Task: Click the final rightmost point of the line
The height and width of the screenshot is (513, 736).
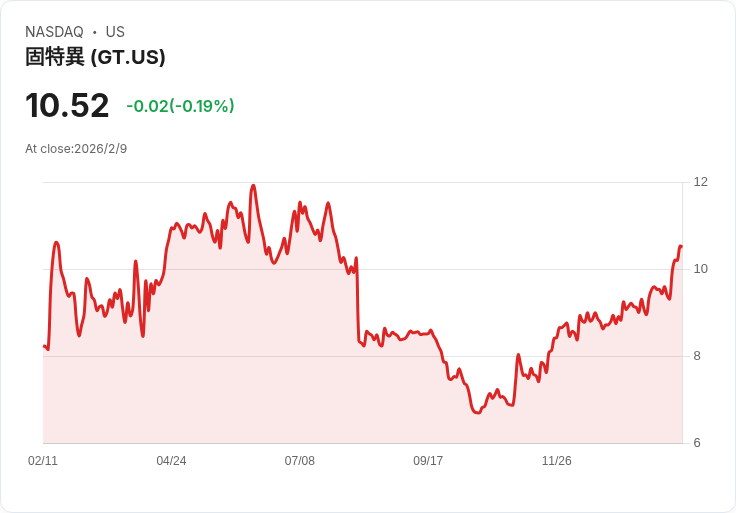Action: tap(681, 246)
